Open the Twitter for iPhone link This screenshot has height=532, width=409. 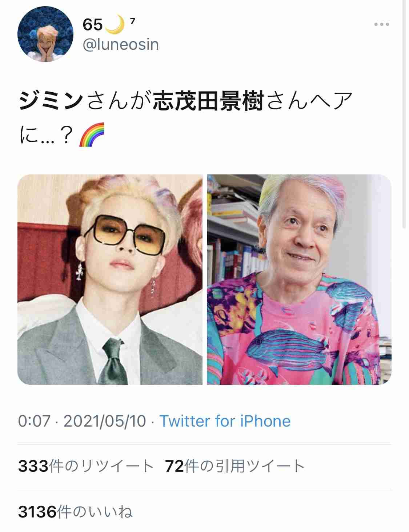(x=225, y=421)
